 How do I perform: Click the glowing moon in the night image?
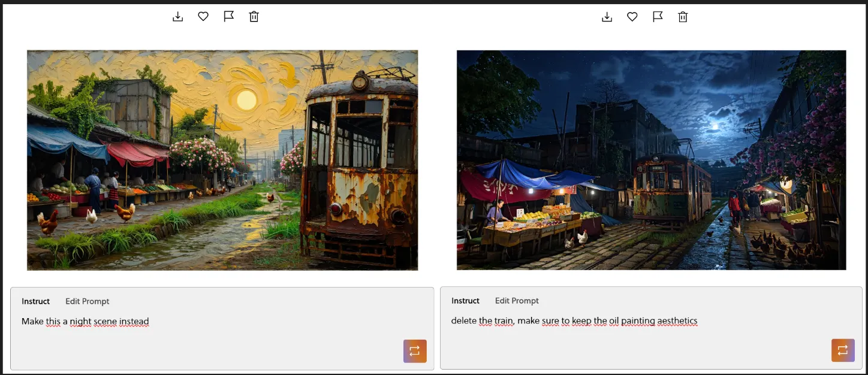click(x=713, y=126)
